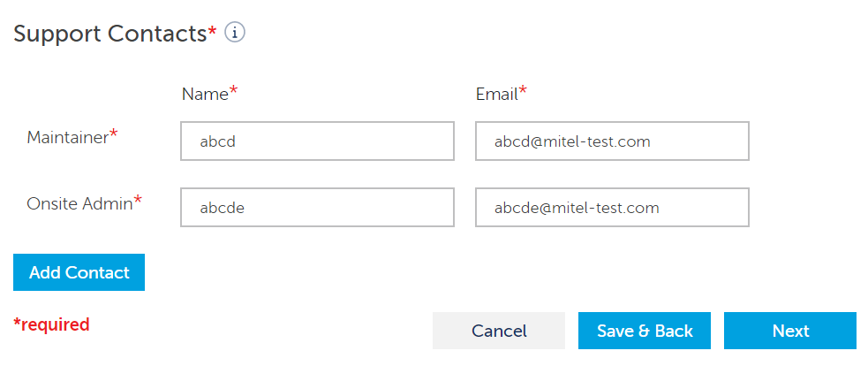868x366 pixels.
Task: Proceed with the Next button
Action: [790, 331]
